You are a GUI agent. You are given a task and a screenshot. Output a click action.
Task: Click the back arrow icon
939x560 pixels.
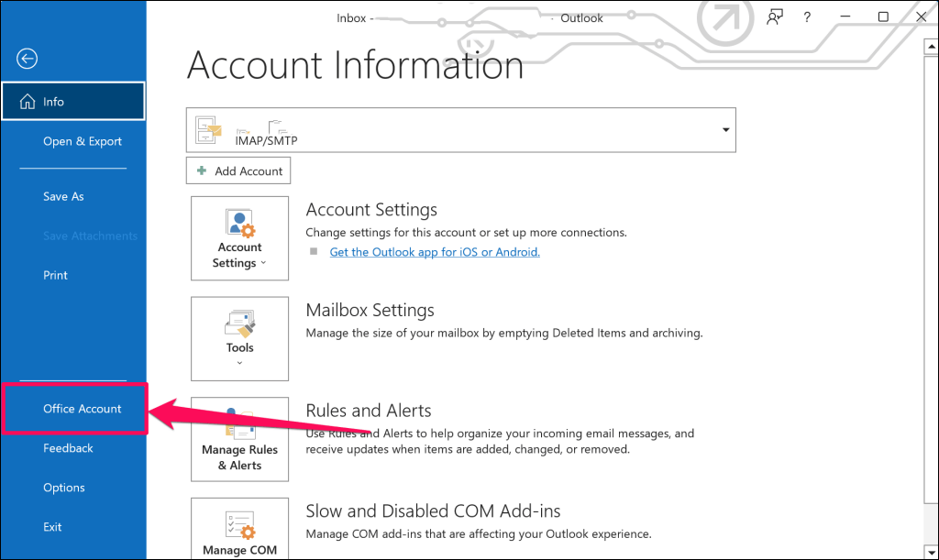[x=27, y=59]
